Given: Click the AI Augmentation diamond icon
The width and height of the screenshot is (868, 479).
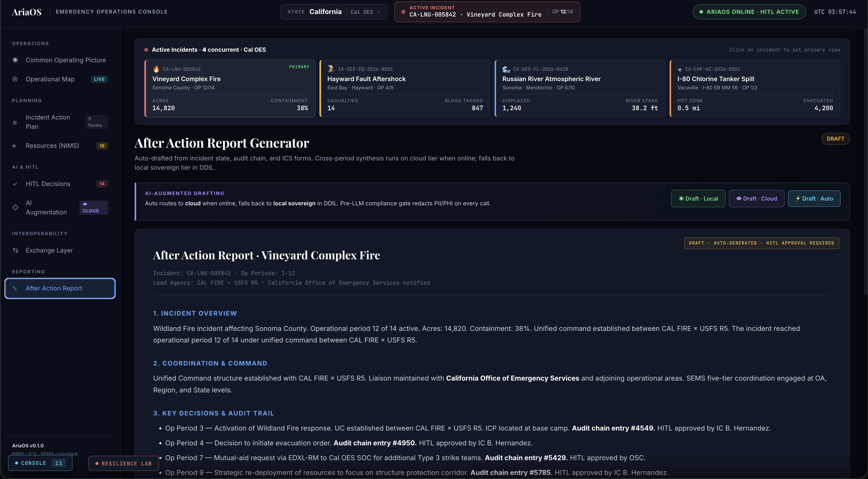Looking at the screenshot, I should click(15, 208).
